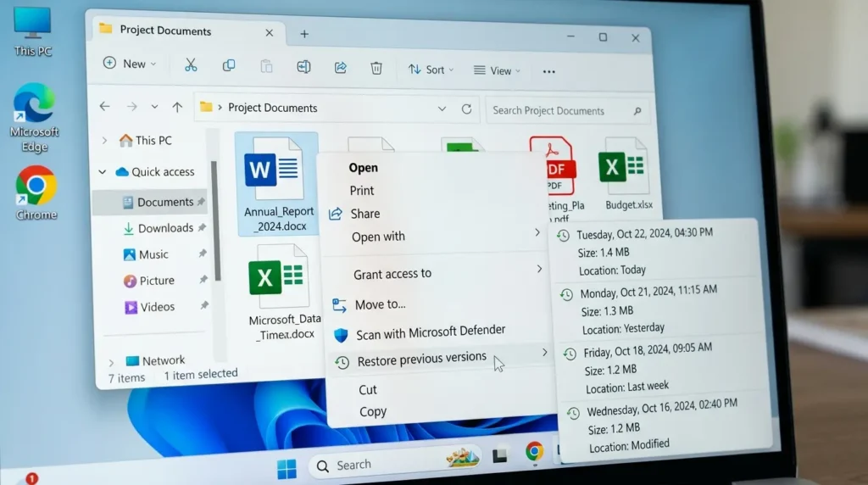
Task: Click the Rename icon in toolbar
Action: (x=303, y=67)
